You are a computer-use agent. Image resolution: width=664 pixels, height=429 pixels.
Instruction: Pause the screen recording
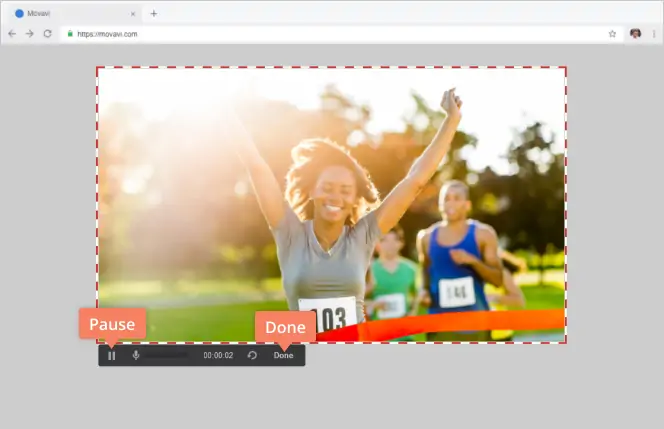tap(111, 356)
